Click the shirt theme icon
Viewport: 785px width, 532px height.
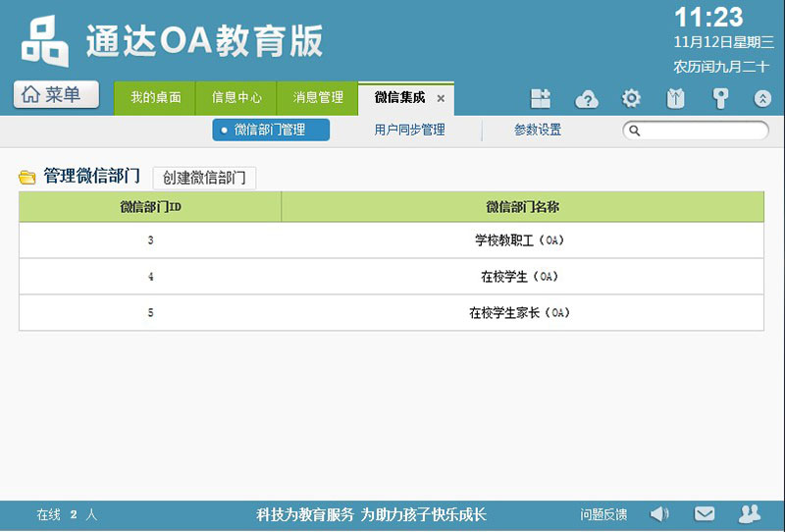pyautogui.click(x=675, y=98)
